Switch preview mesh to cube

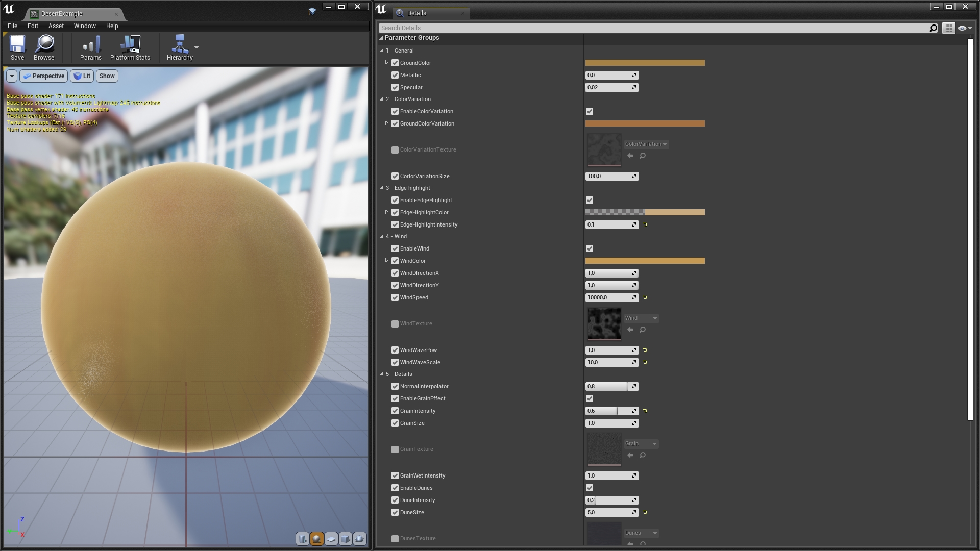pos(346,539)
